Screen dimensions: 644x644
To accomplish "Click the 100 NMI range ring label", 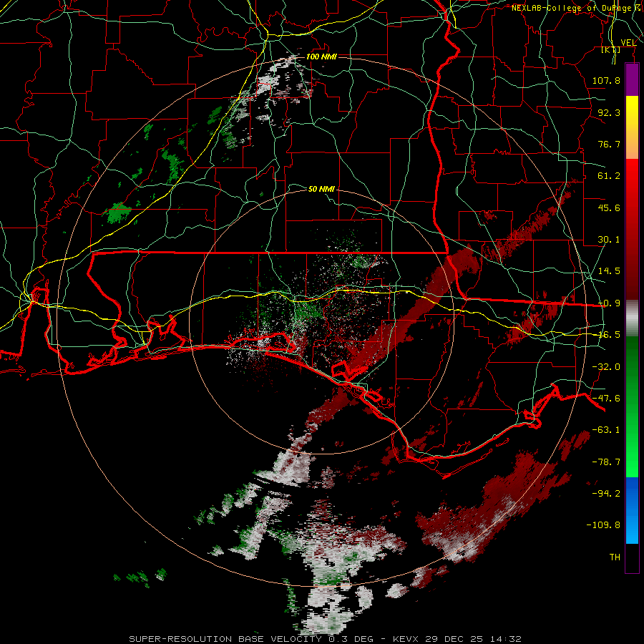I will [x=321, y=57].
